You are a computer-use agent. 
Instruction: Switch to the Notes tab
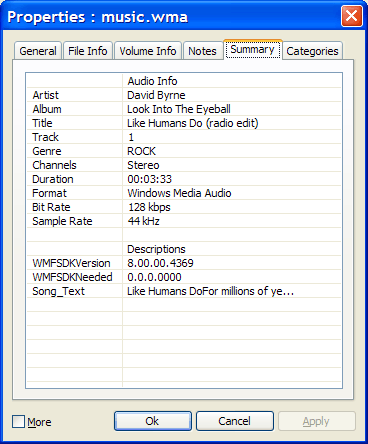202,51
